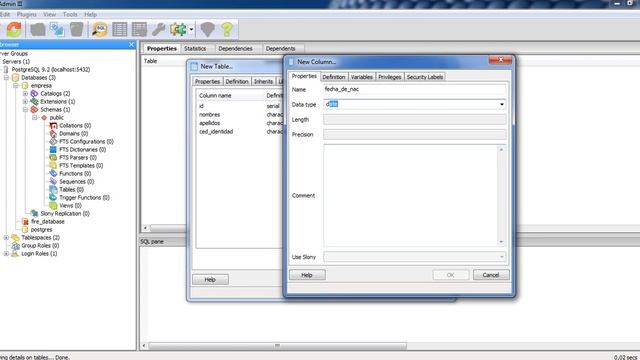Open the SQL query tool icon
640x360 pixels.
(100, 29)
